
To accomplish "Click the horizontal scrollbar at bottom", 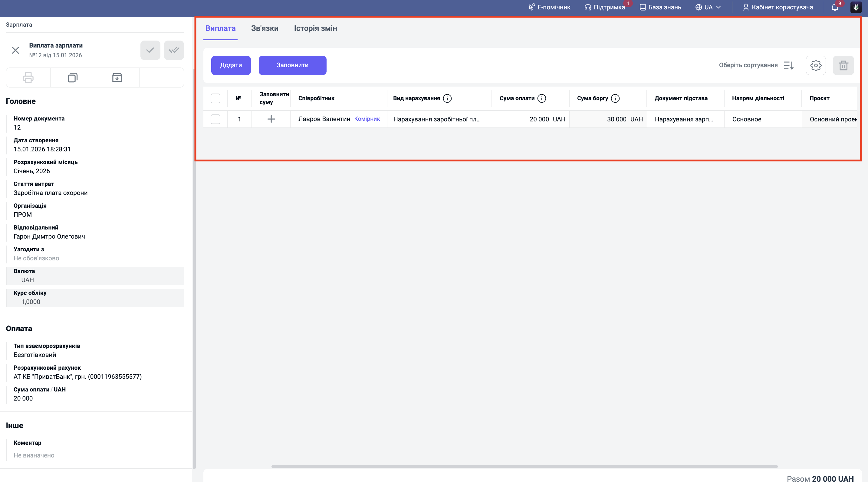I will 524,467.
